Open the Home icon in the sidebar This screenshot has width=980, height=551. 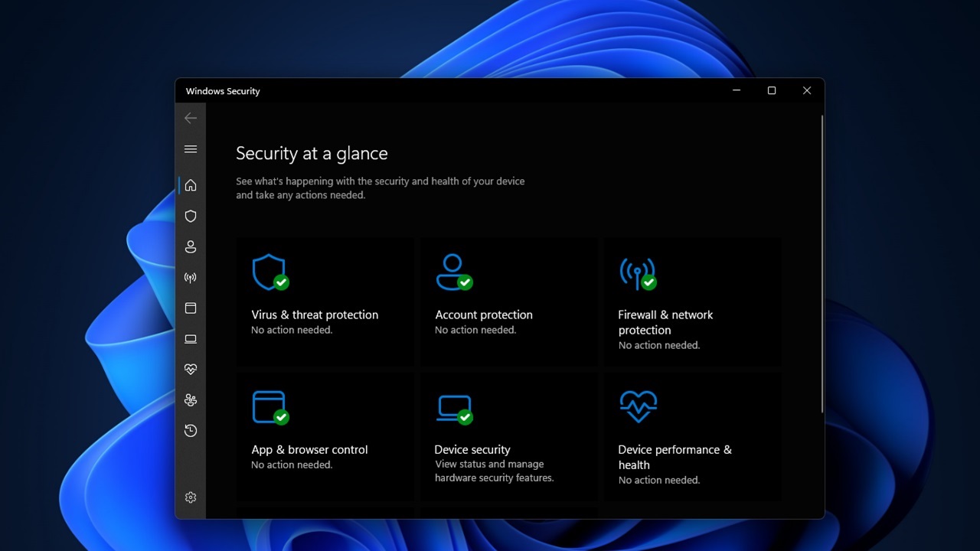[191, 185]
